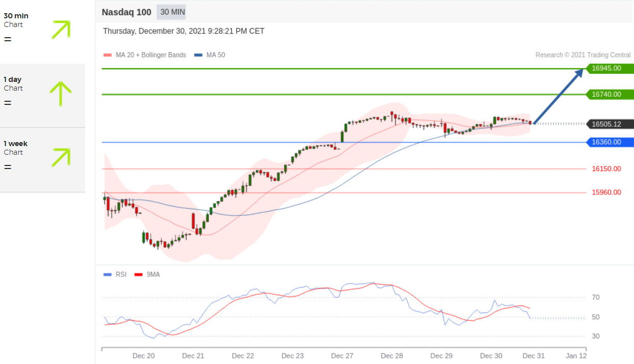634x364 pixels.
Task: Click the RSI legend swatch
Action: (107, 274)
